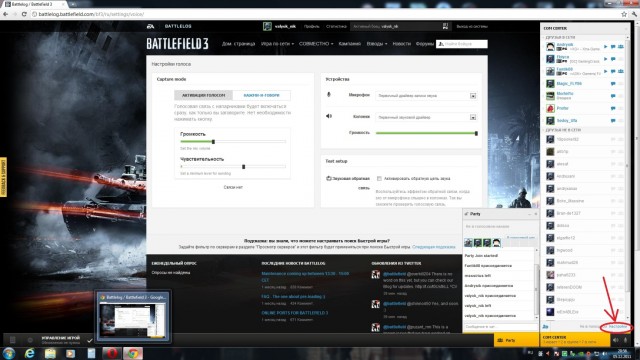Open Windows Explorer from taskbar
The width and height of the screenshot is (640, 360).
tap(50, 353)
